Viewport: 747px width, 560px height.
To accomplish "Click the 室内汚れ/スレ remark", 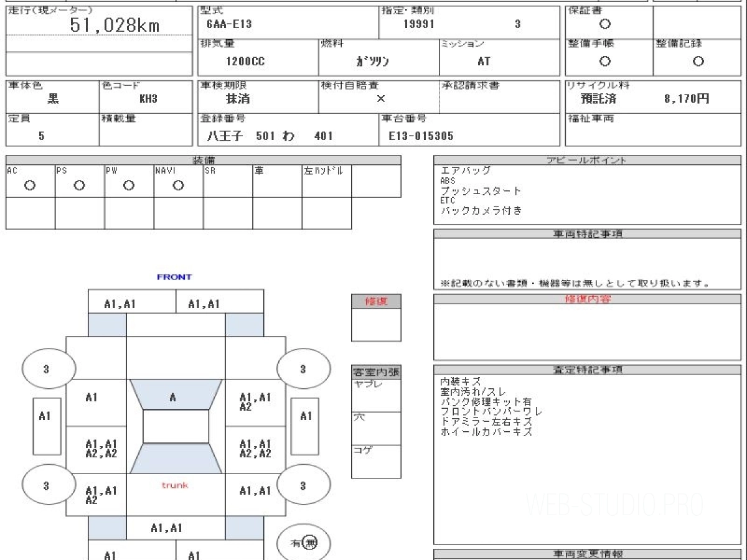I will [473, 391].
